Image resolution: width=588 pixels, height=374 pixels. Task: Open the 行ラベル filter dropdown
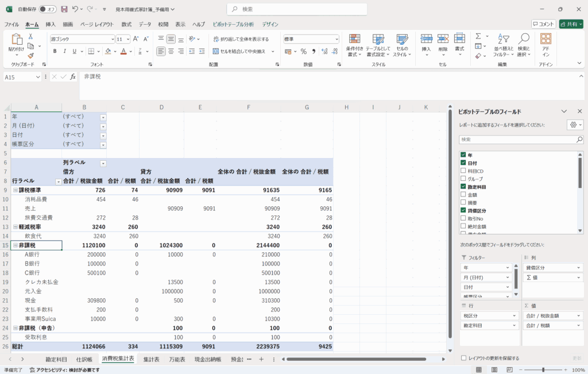click(58, 182)
